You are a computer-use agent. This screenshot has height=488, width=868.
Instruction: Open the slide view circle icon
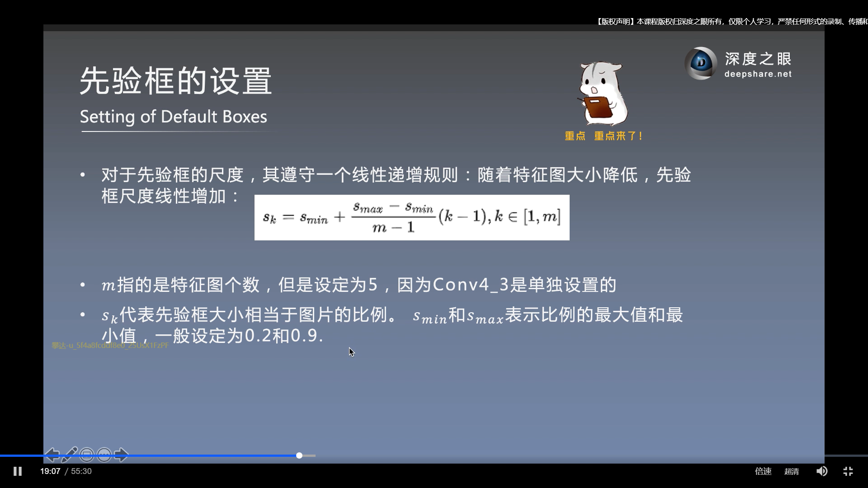(x=87, y=455)
